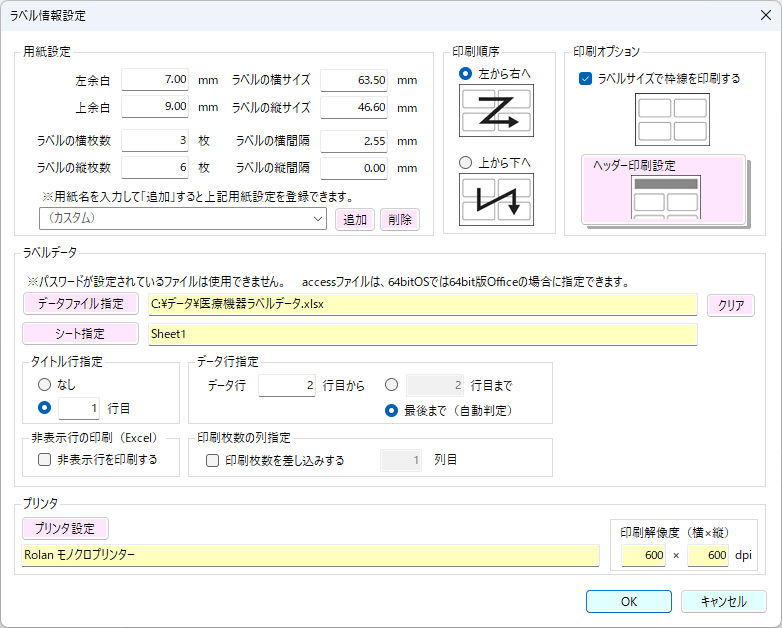Click the label border preview image
Screen dimensions: 782x628
click(x=672, y=119)
